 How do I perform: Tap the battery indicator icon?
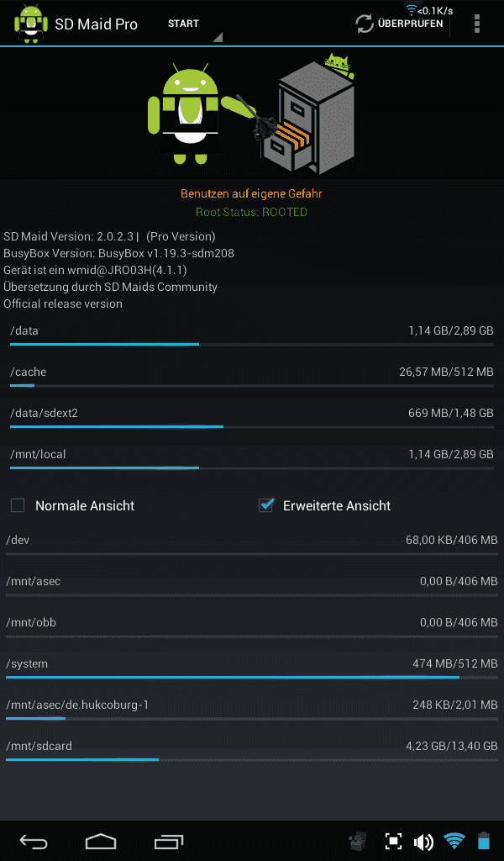pos(483,841)
